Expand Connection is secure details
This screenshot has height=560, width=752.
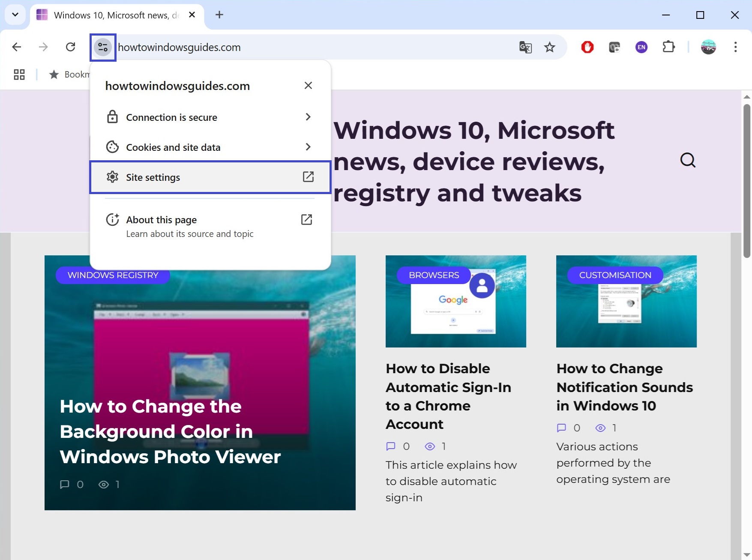click(x=210, y=117)
